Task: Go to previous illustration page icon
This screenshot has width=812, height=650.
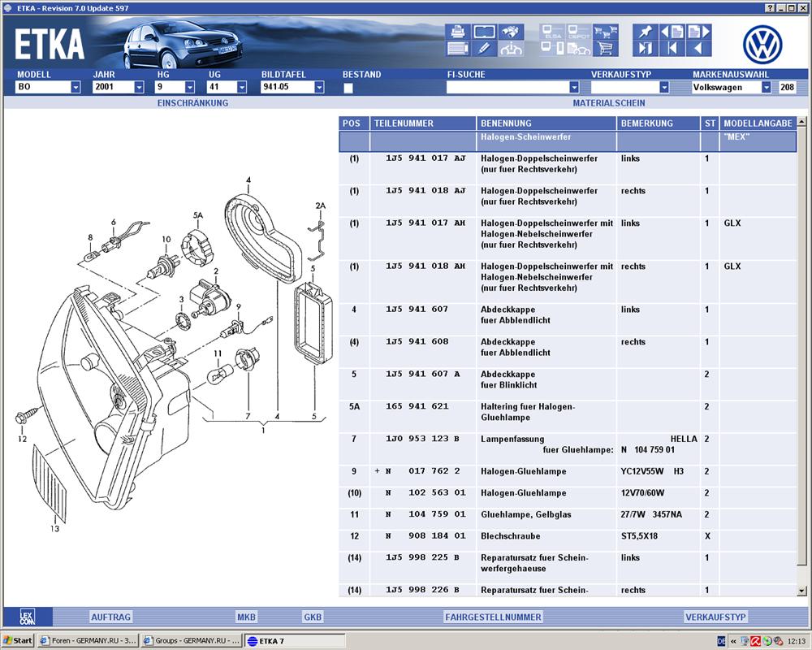Action: pyautogui.click(x=672, y=32)
